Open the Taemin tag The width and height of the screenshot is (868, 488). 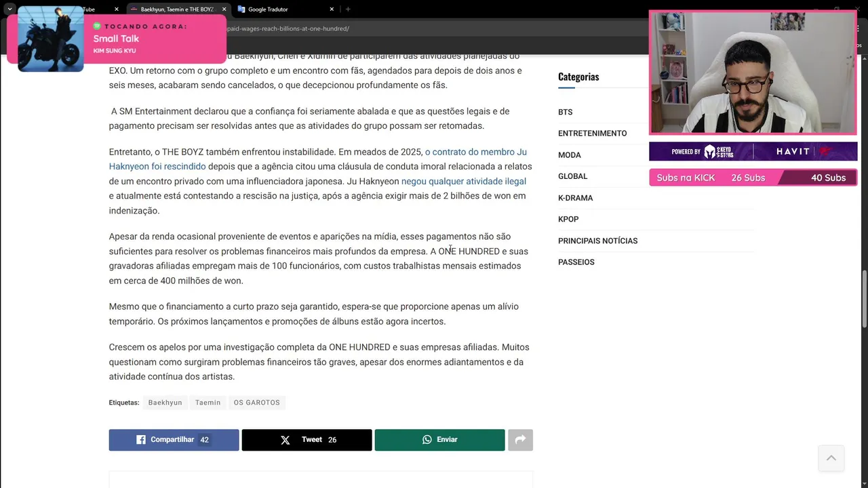(x=208, y=403)
